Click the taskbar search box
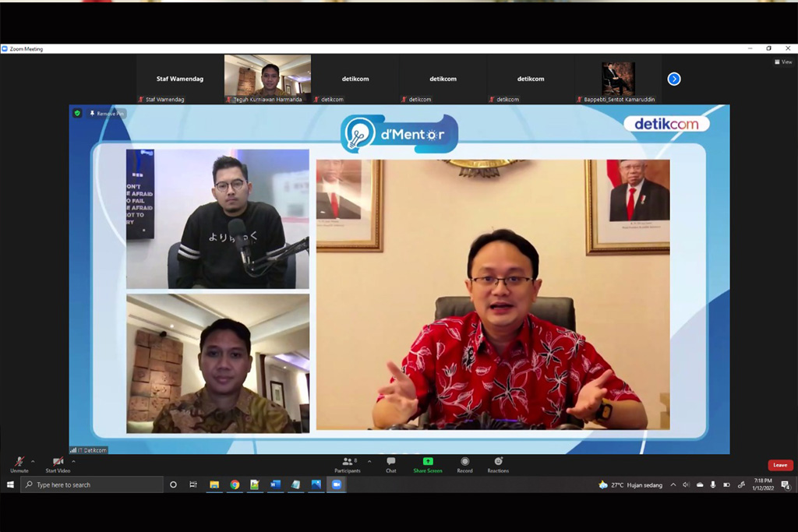 coord(92,484)
